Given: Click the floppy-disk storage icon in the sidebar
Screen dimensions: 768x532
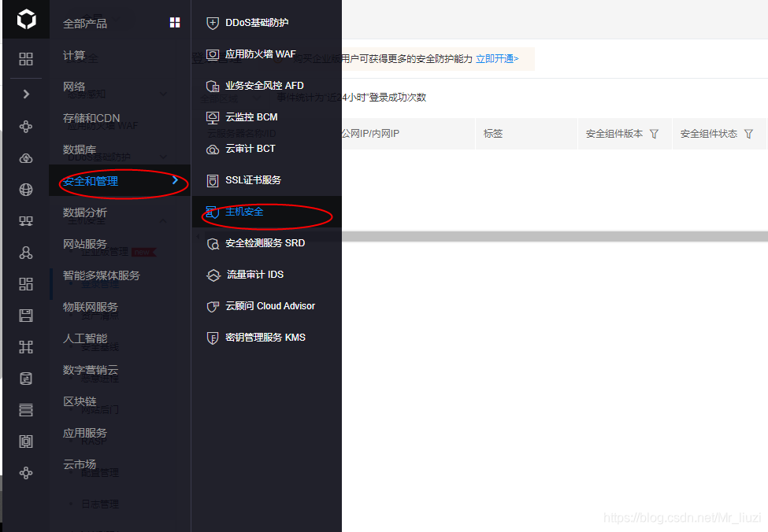Looking at the screenshot, I should coord(26,316).
